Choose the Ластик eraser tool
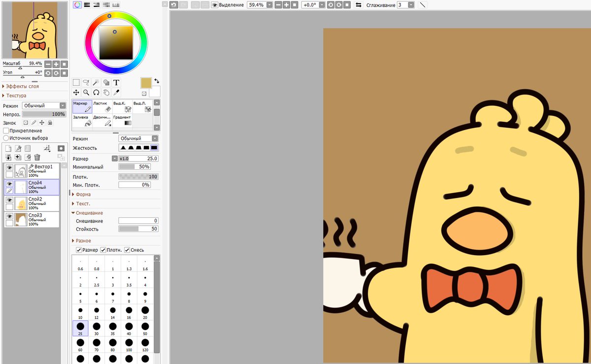The height and width of the screenshot is (364, 591). (x=102, y=106)
